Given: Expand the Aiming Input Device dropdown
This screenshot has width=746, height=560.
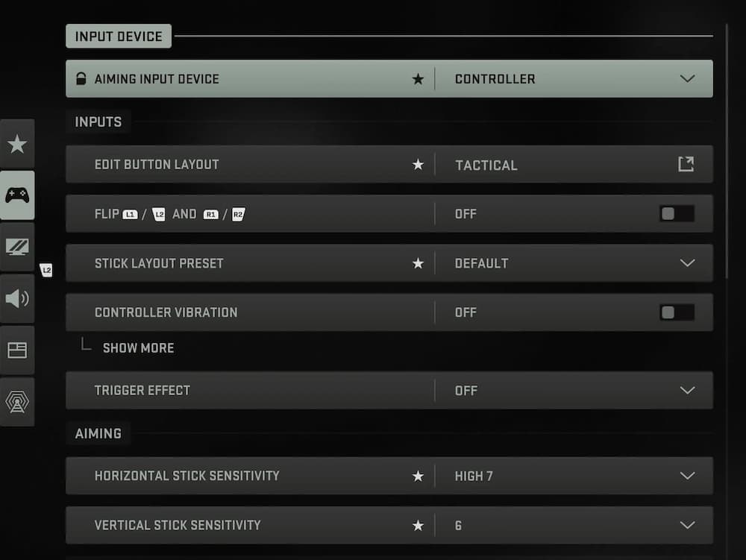Looking at the screenshot, I should (687, 79).
